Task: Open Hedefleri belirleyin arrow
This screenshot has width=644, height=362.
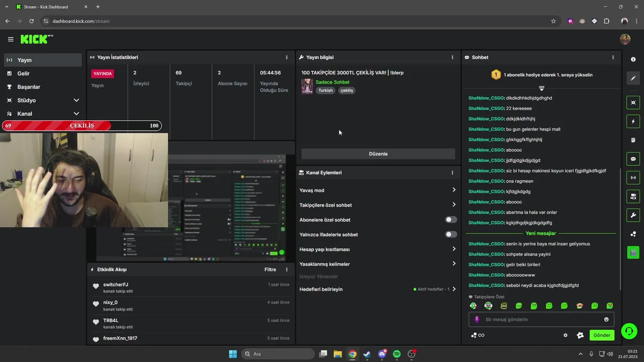Action: [x=454, y=289]
